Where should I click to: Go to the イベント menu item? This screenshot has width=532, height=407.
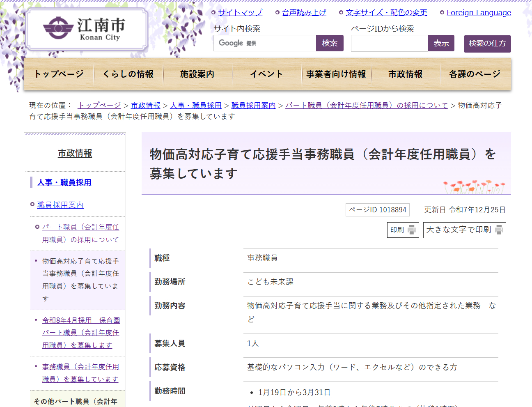[x=266, y=74]
